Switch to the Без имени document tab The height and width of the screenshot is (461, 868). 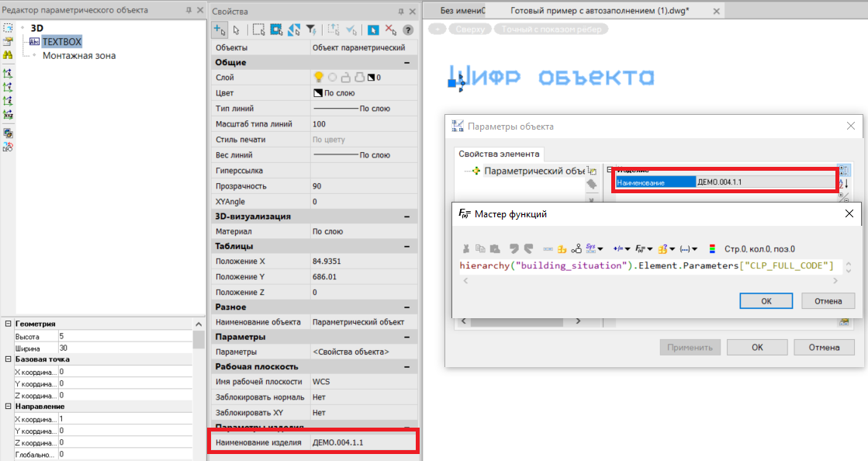click(463, 11)
